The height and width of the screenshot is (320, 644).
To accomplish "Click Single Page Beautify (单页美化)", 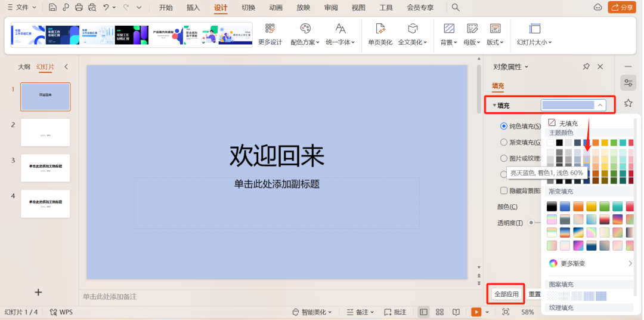I will coord(380,34).
